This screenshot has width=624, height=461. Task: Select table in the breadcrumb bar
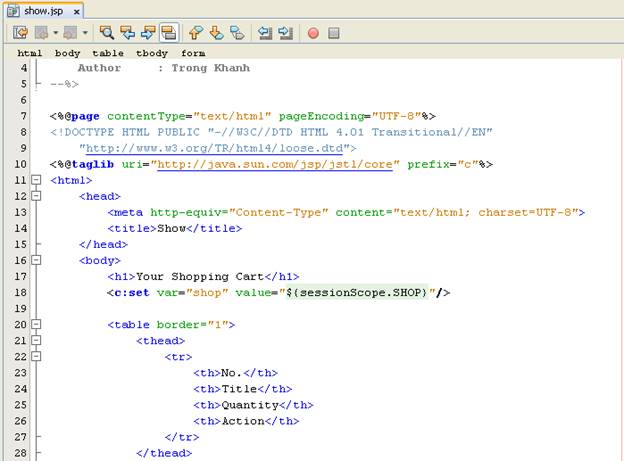click(108, 53)
